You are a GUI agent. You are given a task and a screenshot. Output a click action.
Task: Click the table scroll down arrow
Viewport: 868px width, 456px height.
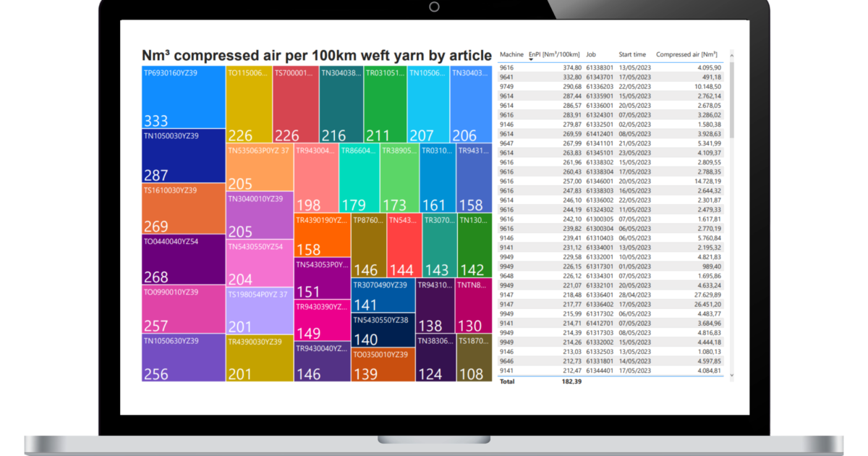coord(731,375)
